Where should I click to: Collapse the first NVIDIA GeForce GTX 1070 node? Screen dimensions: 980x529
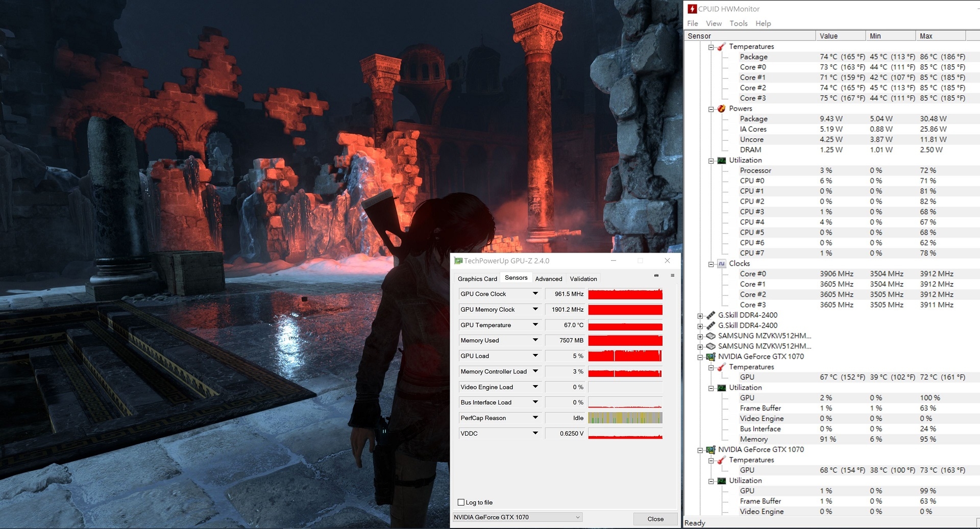[700, 357]
